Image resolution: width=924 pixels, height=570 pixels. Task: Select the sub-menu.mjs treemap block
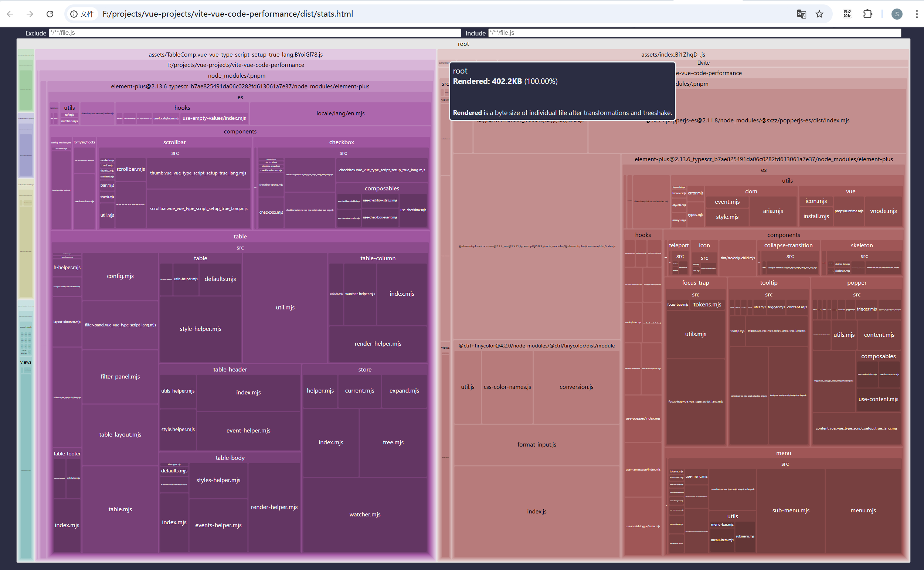[791, 510]
